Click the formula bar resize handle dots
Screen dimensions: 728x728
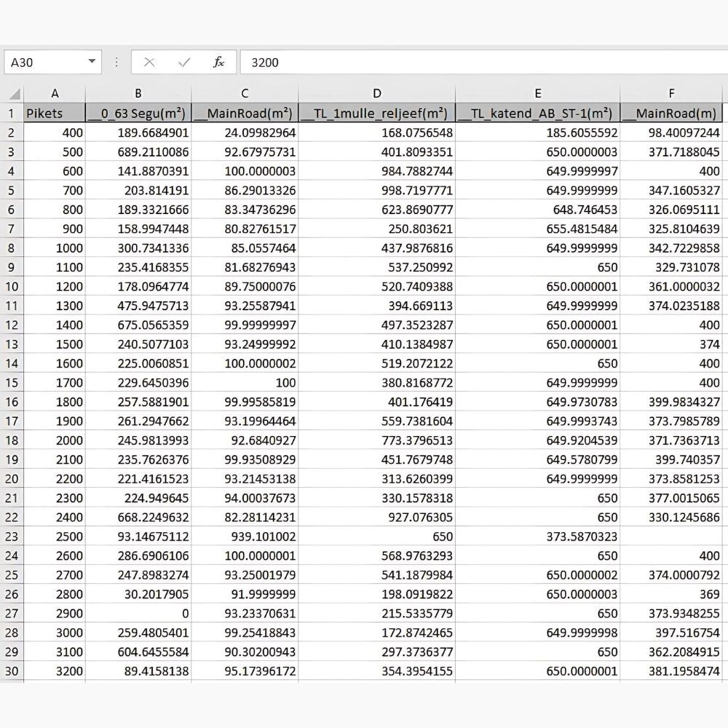point(116,63)
